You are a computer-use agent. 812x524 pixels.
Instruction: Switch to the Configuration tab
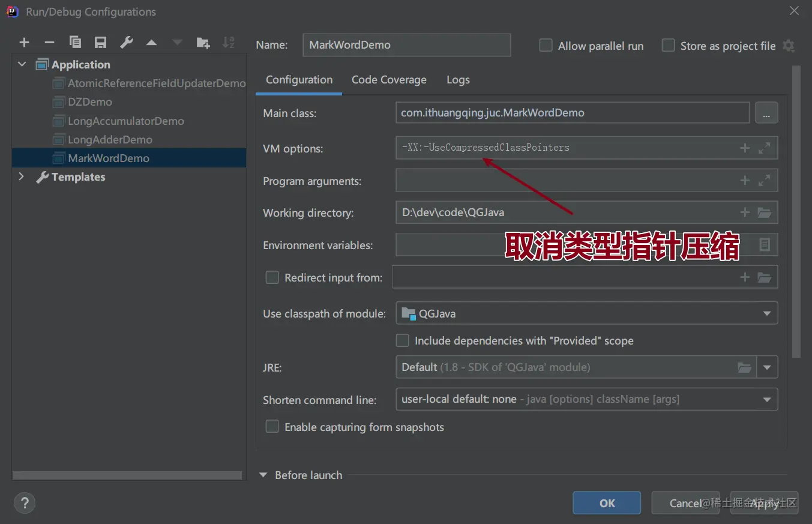[299, 80]
